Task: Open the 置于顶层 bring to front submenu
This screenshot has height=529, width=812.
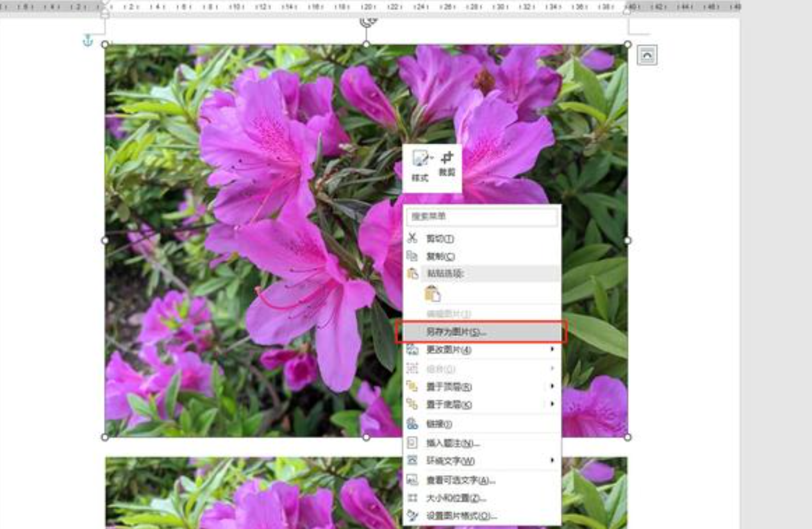Action: click(x=482, y=387)
